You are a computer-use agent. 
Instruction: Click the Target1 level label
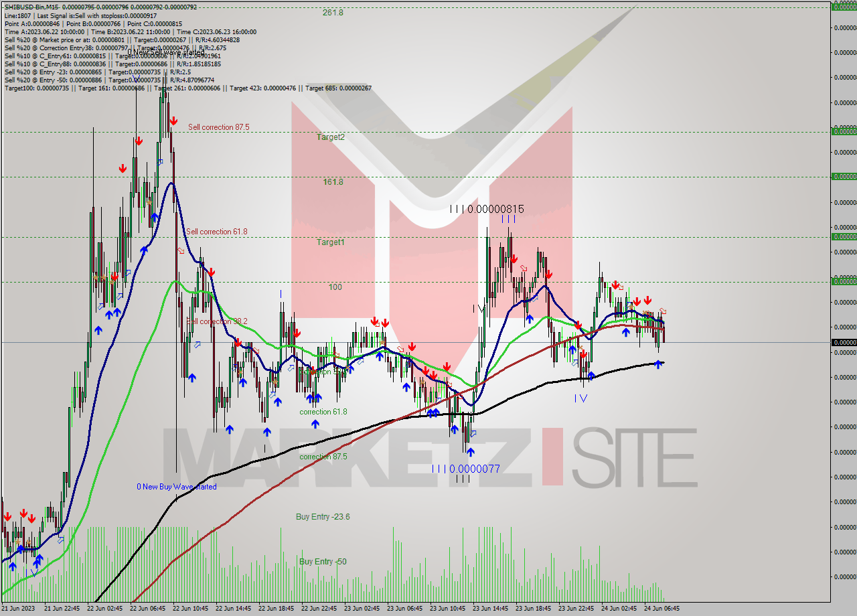331,242
